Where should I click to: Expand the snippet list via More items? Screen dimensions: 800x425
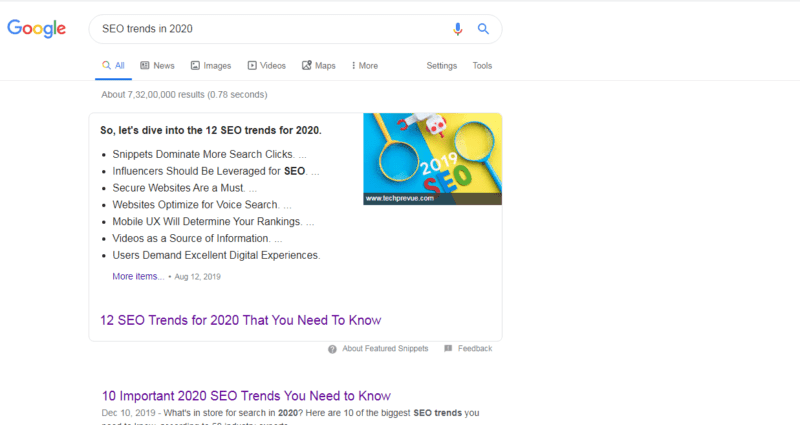[138, 277]
